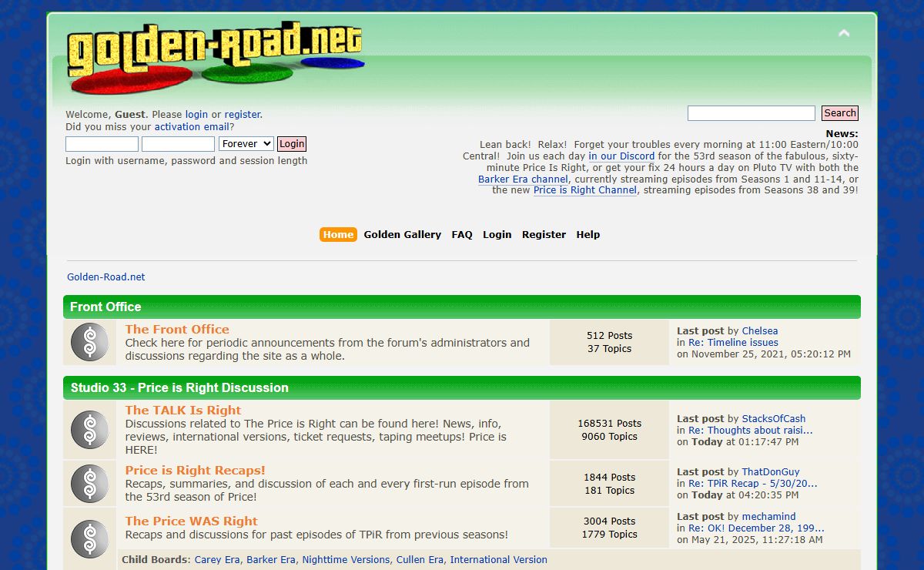Open the Cullen Era child board
This screenshot has height=570, width=924.
tap(420, 560)
